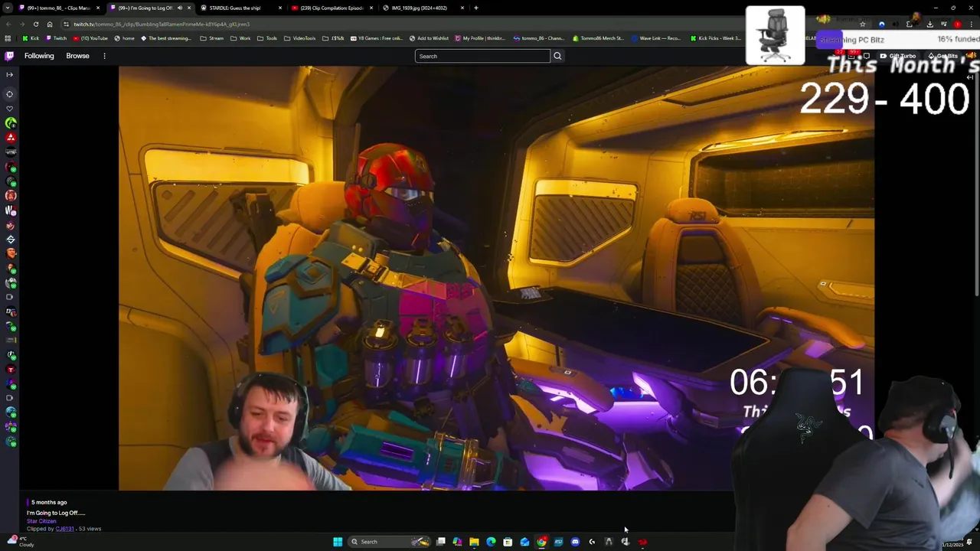980x551 pixels.
Task: Open the Wave Link bookmark
Action: pos(658,38)
